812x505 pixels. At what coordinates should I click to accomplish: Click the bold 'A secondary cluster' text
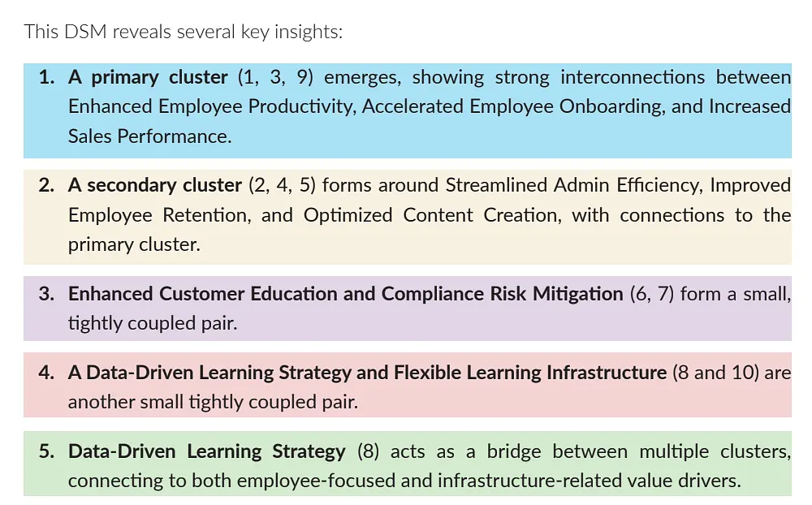tap(155, 185)
